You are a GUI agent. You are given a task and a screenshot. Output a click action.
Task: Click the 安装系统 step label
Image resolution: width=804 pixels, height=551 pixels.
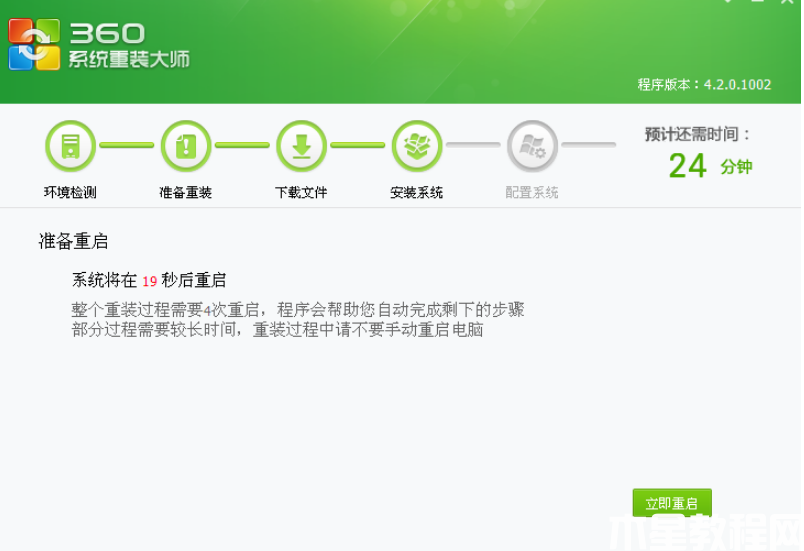click(x=416, y=193)
